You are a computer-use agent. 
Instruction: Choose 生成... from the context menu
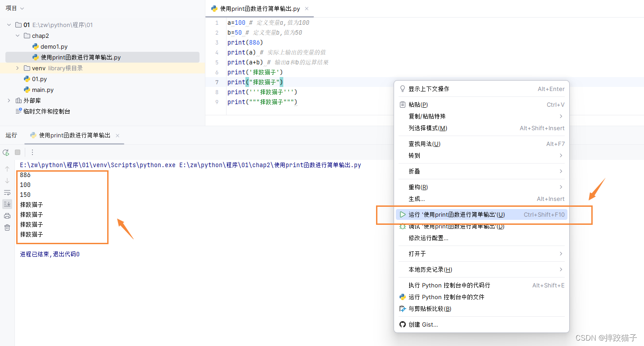481,199
